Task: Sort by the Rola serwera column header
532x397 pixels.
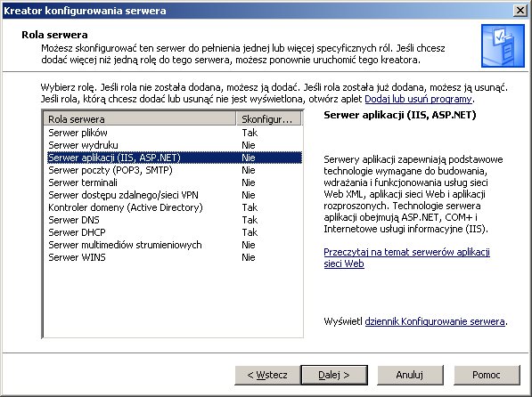Action: tap(140, 119)
